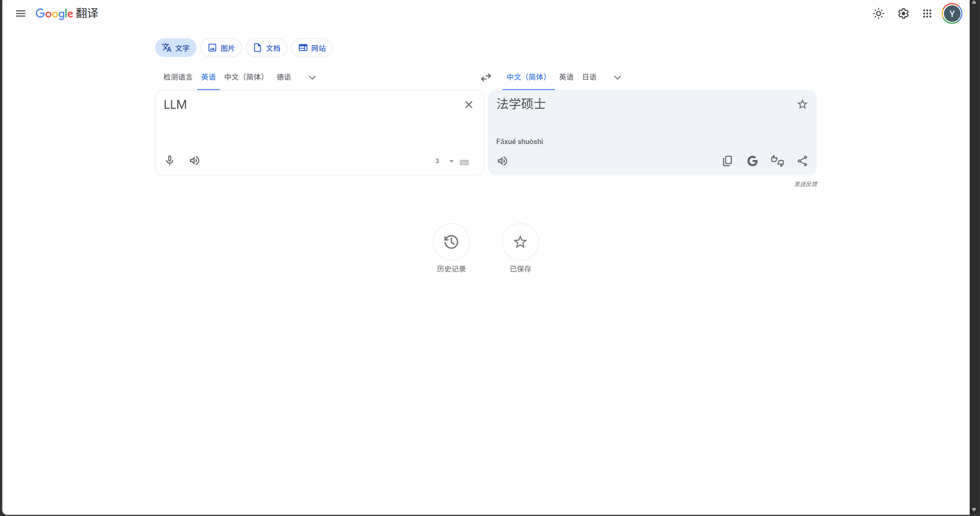Select 中文（简体）as source language
Screen dimensions: 980x516
246,77
